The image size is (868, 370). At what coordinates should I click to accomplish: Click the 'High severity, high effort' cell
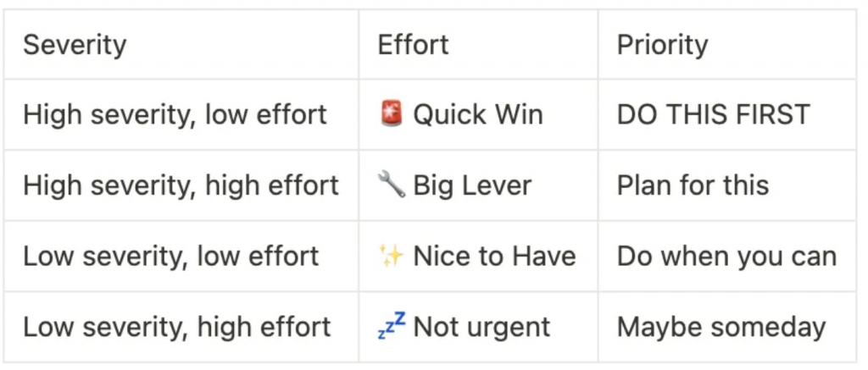[181, 185]
